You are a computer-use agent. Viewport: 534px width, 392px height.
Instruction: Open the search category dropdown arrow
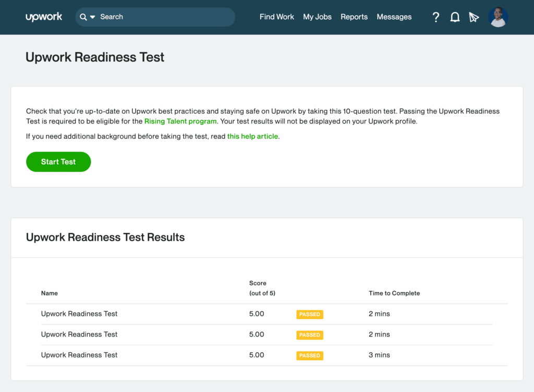click(92, 17)
